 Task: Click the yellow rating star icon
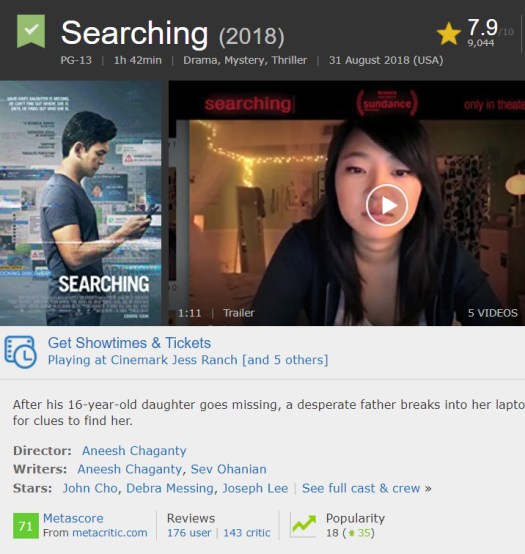[x=449, y=34]
